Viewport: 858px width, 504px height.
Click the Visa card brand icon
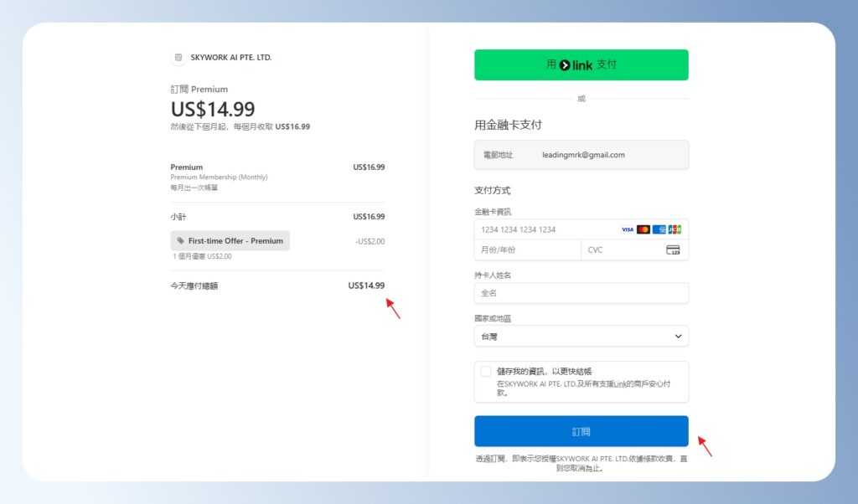(628, 229)
